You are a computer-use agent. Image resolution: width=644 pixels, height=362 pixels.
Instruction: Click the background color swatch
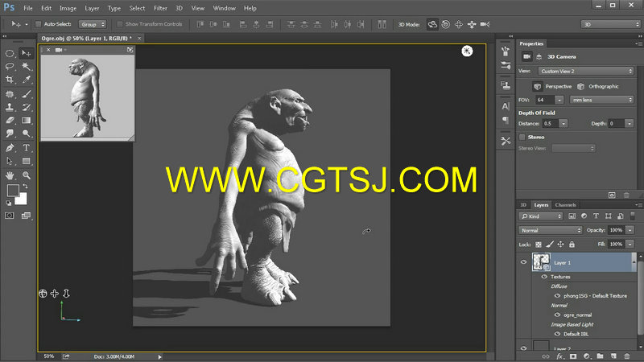(x=23, y=200)
